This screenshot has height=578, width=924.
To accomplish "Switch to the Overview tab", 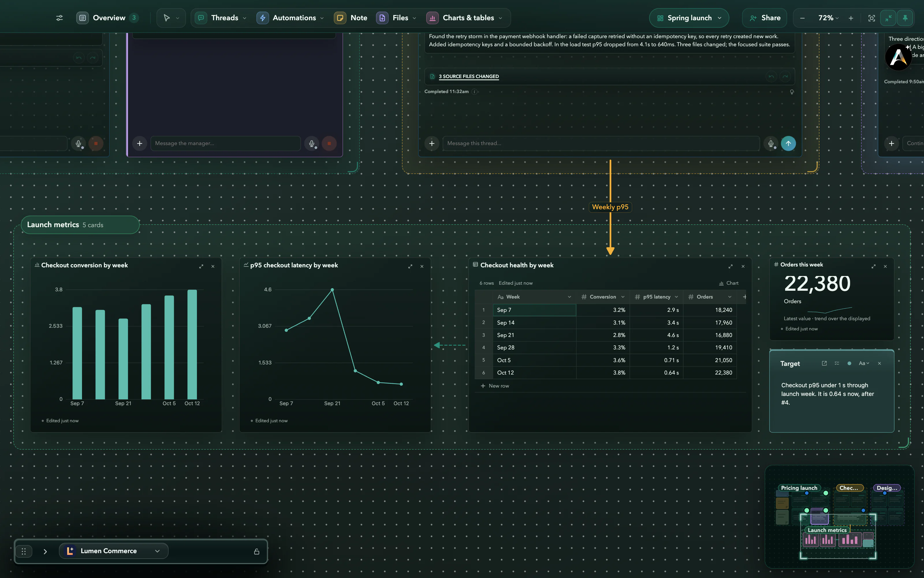I will pos(107,18).
